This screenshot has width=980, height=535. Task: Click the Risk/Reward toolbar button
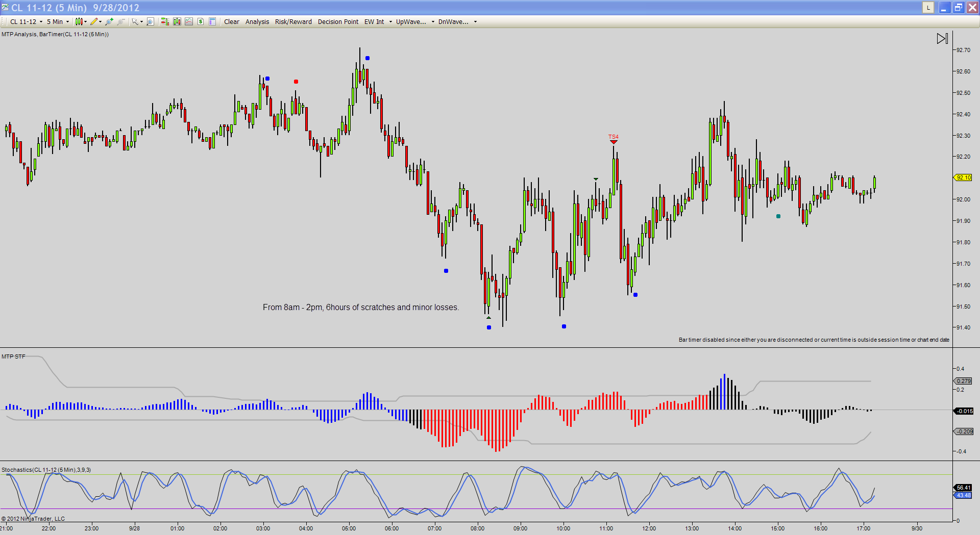tap(293, 21)
